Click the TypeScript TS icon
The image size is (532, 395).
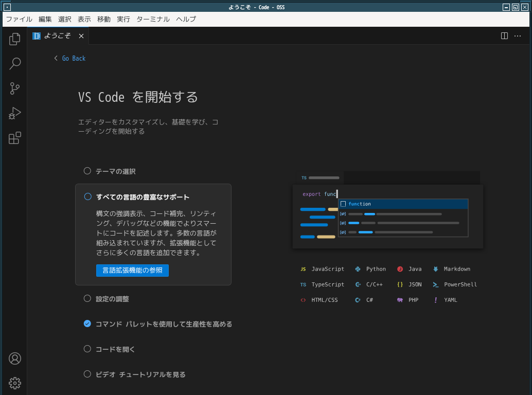pyautogui.click(x=303, y=285)
